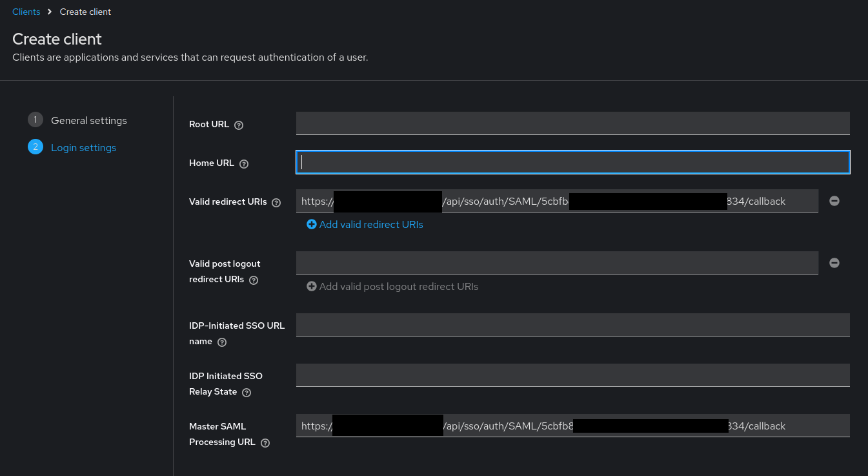Switch to General settings step
The image size is (868, 476).
click(x=88, y=121)
